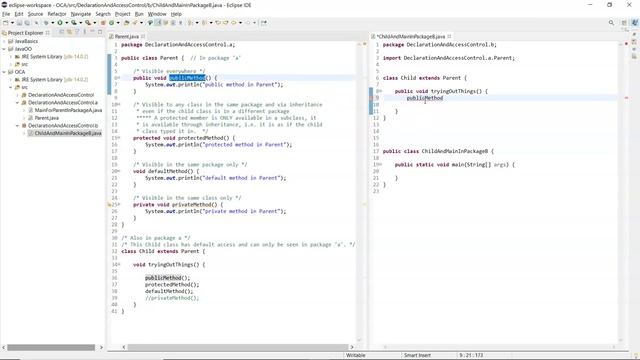This screenshot has width=640, height=360.
Task: Click the Project Explorer horizontal scrollbar
Action: [x=51, y=347]
